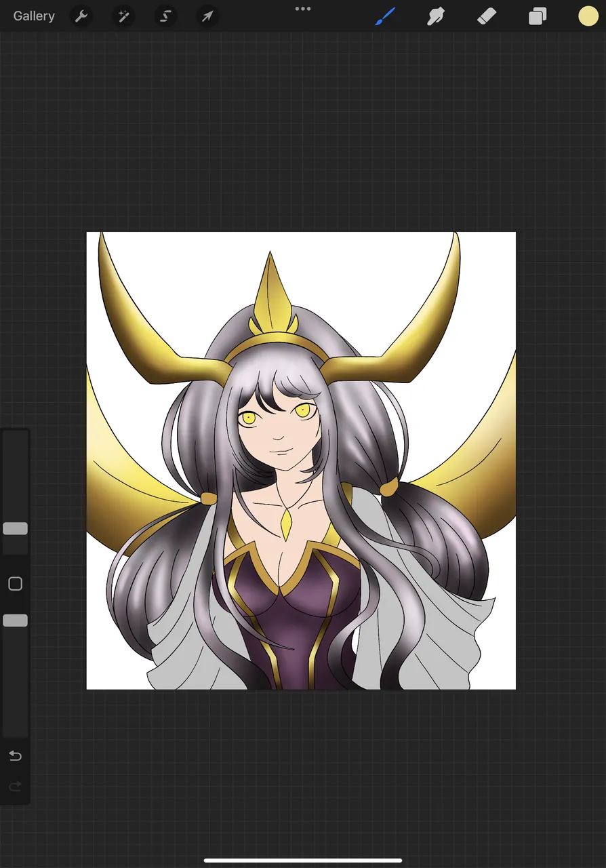Activate the Selection tool
This screenshot has width=606, height=868.
pyautogui.click(x=165, y=16)
